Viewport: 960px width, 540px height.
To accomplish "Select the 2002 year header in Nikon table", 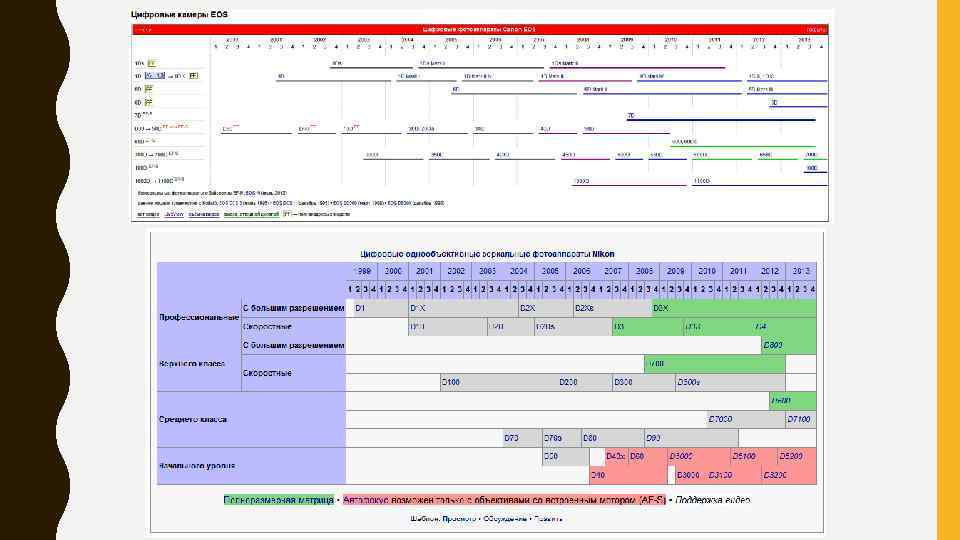I will tap(456, 271).
